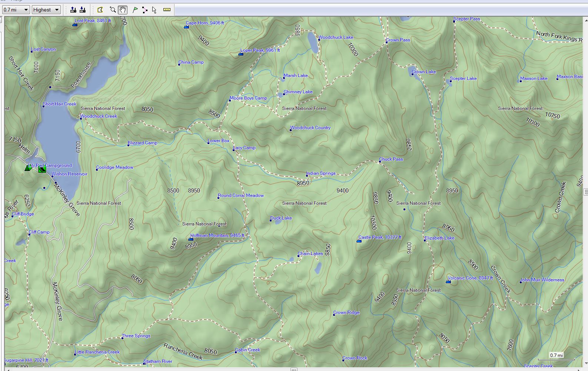Screen dimensions: 588x371
Task: Click the Lost Peak summit icon
Action: [x=75, y=24]
